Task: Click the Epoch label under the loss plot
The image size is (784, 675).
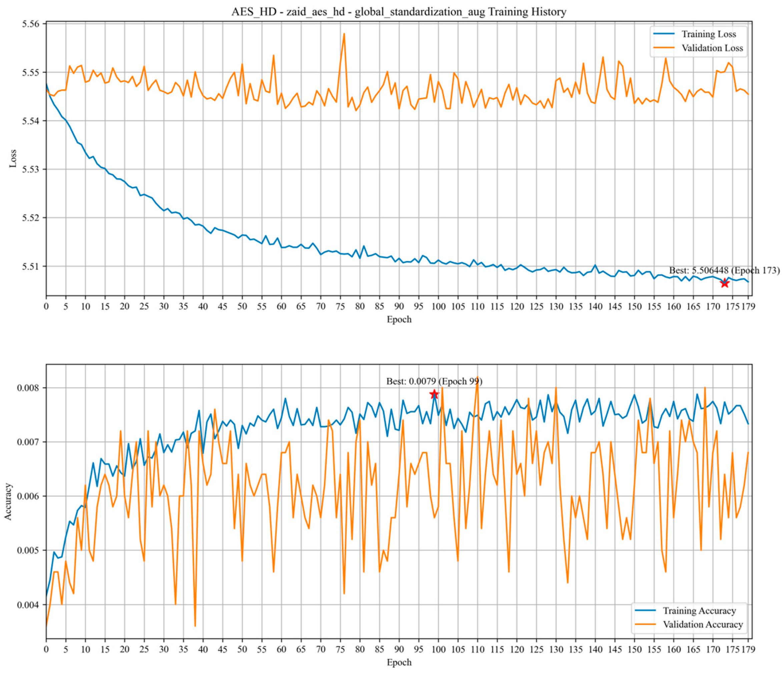Action: (x=399, y=319)
